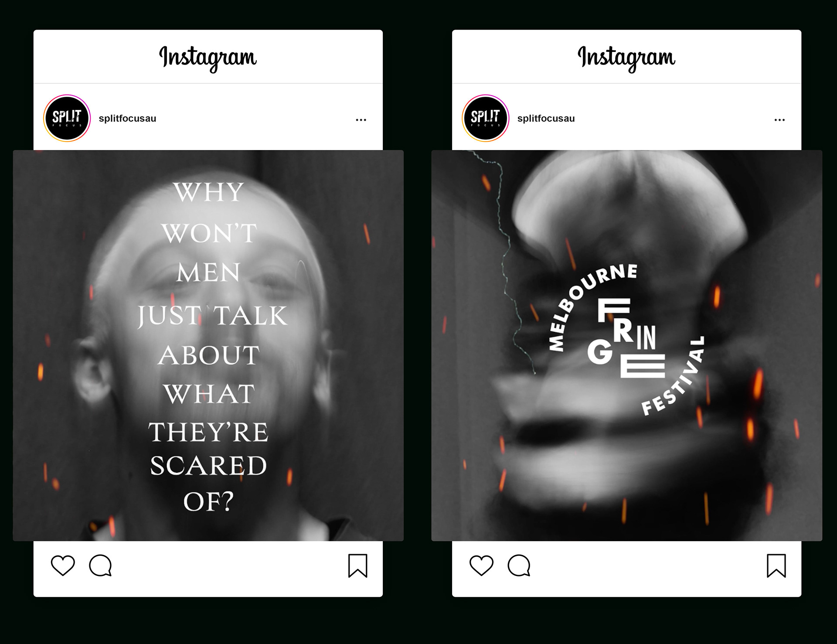Open the Melbourne Fringe Festival image
Image resolution: width=837 pixels, height=644 pixels.
[626, 345]
